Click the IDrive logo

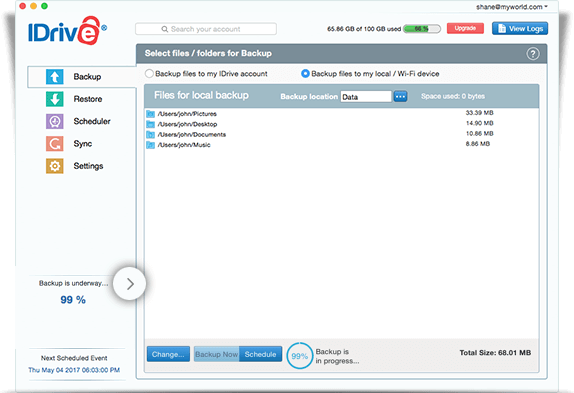(67, 31)
